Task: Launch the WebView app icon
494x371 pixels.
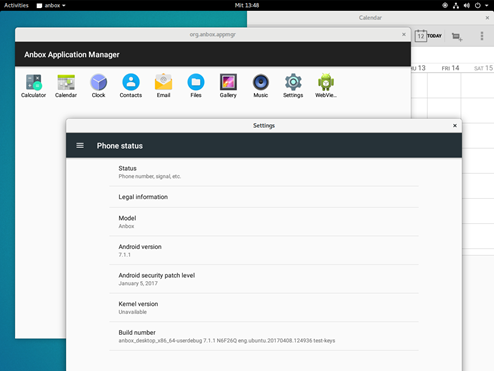Action: pos(326,86)
